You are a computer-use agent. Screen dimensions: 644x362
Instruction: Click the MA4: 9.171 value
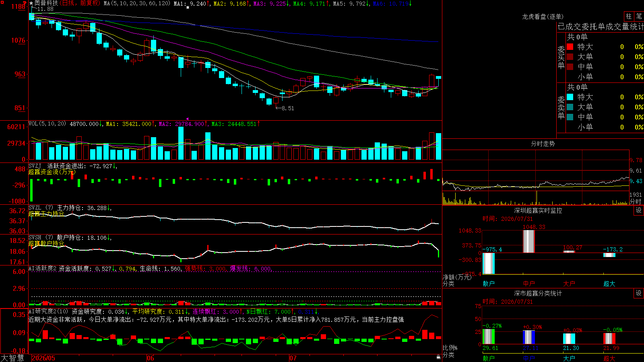(311, 4)
